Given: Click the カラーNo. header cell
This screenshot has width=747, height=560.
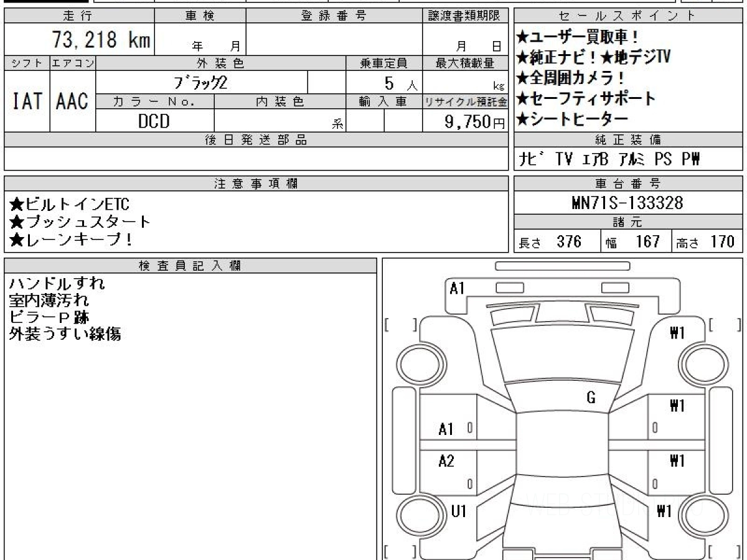Looking at the screenshot, I should pos(155,101).
